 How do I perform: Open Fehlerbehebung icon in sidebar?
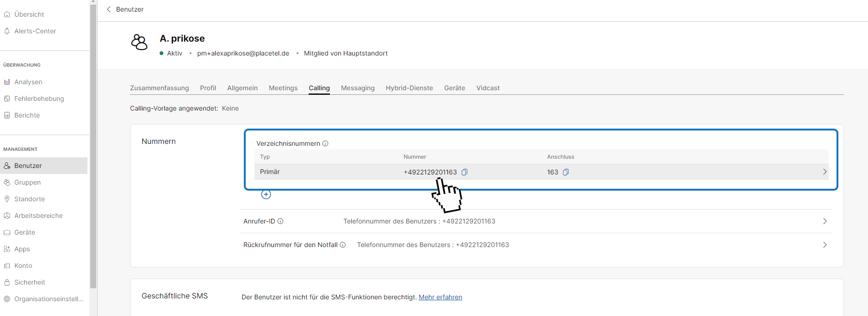(7, 99)
